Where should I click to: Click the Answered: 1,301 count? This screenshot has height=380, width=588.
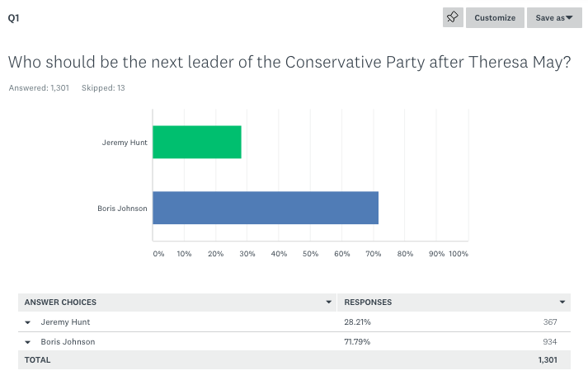coord(39,87)
